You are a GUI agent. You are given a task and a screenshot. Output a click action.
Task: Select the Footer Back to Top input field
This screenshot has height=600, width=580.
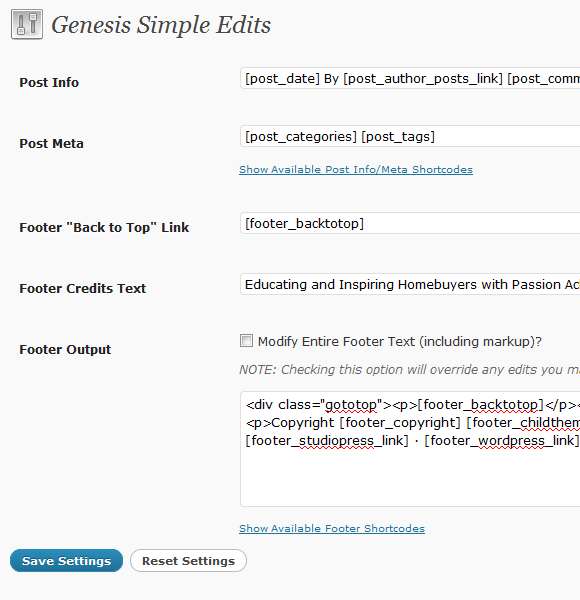tap(410, 223)
